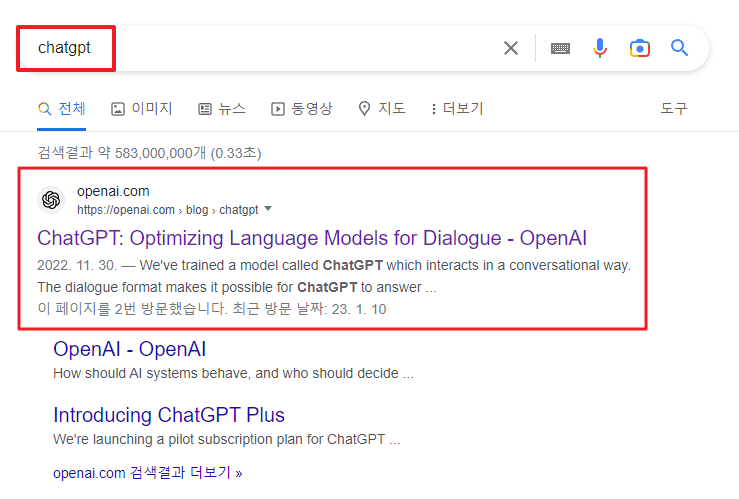Click openai.com 검색결과 더보기 link
Screen dimensions: 739x499
click(148, 473)
